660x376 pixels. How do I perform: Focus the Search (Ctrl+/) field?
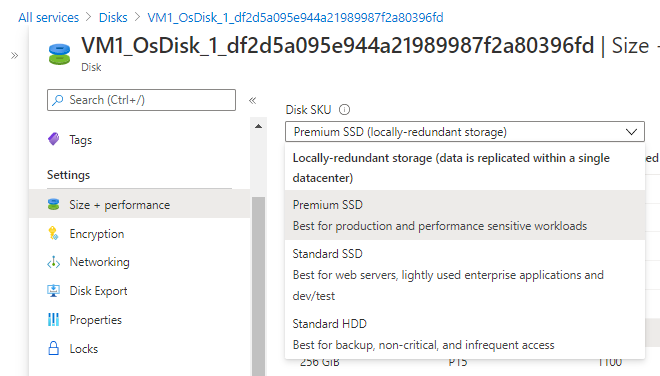click(x=141, y=100)
